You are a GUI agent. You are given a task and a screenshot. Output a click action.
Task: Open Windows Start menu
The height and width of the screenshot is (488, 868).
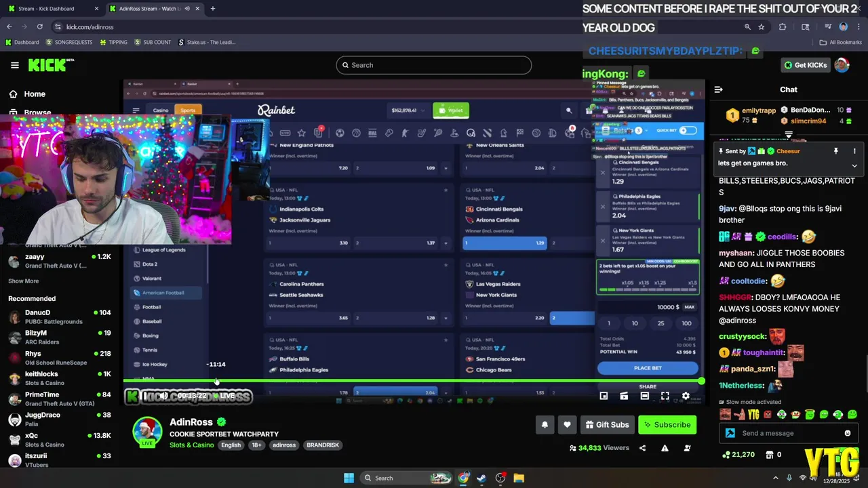[x=349, y=478]
